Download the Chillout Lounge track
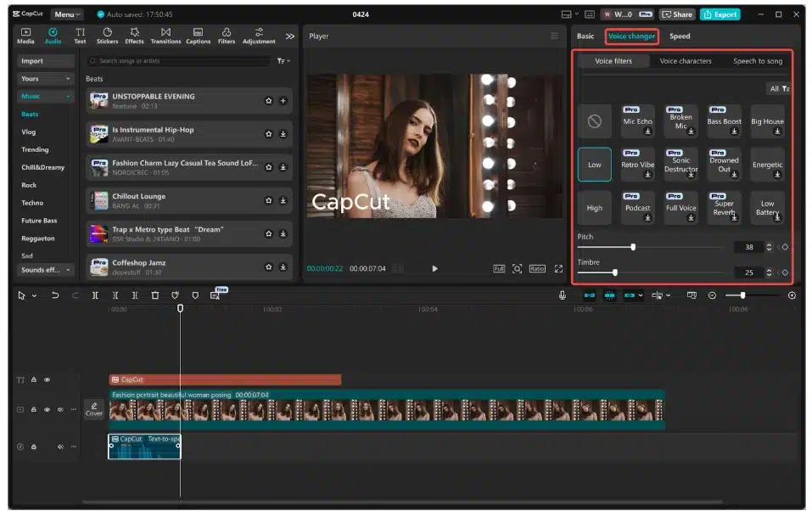The width and height of the screenshot is (812, 511). (x=283, y=200)
